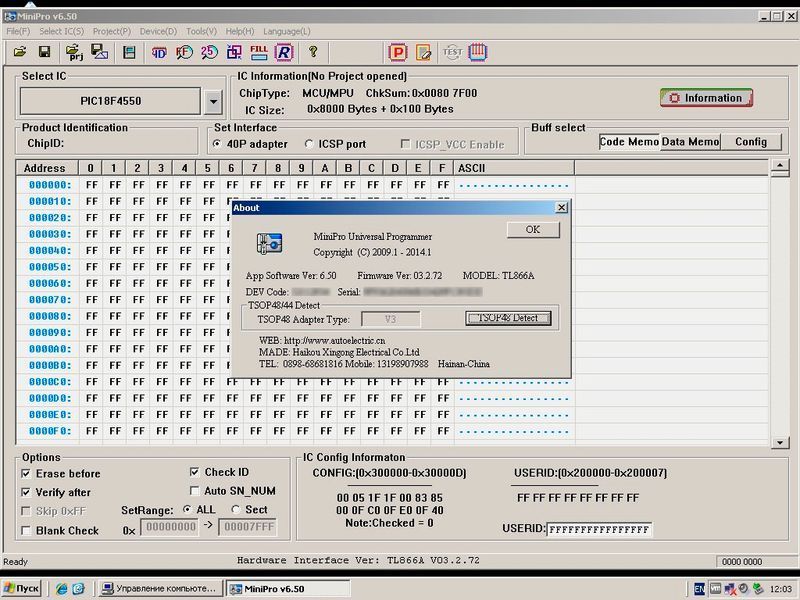
Task: Switch to the Config buffer tab
Action: pyautogui.click(x=751, y=141)
